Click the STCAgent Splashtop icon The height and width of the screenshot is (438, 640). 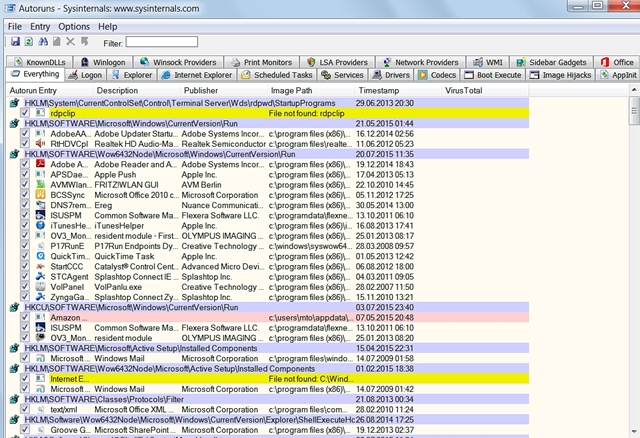pyautogui.click(x=40, y=276)
